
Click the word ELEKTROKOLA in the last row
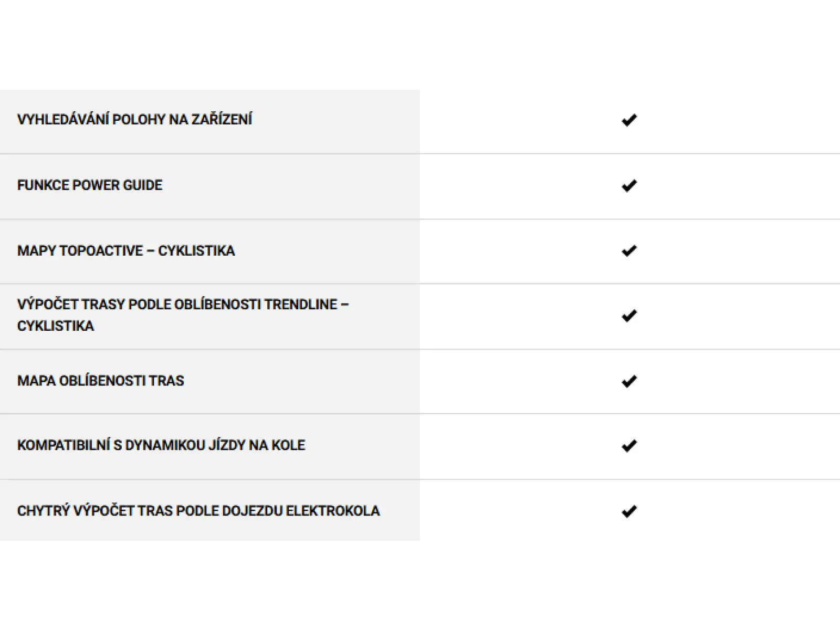(x=332, y=511)
